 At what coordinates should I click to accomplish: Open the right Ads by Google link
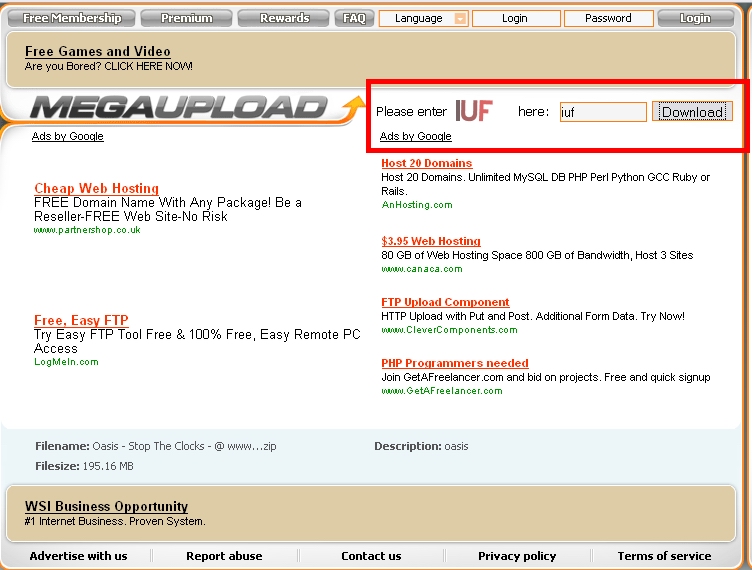point(415,136)
